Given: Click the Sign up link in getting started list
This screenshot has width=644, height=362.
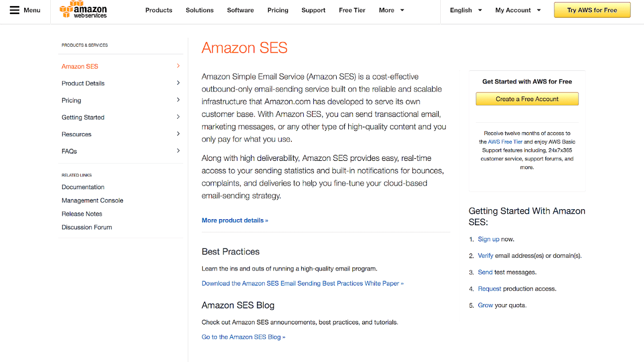Looking at the screenshot, I should (489, 239).
